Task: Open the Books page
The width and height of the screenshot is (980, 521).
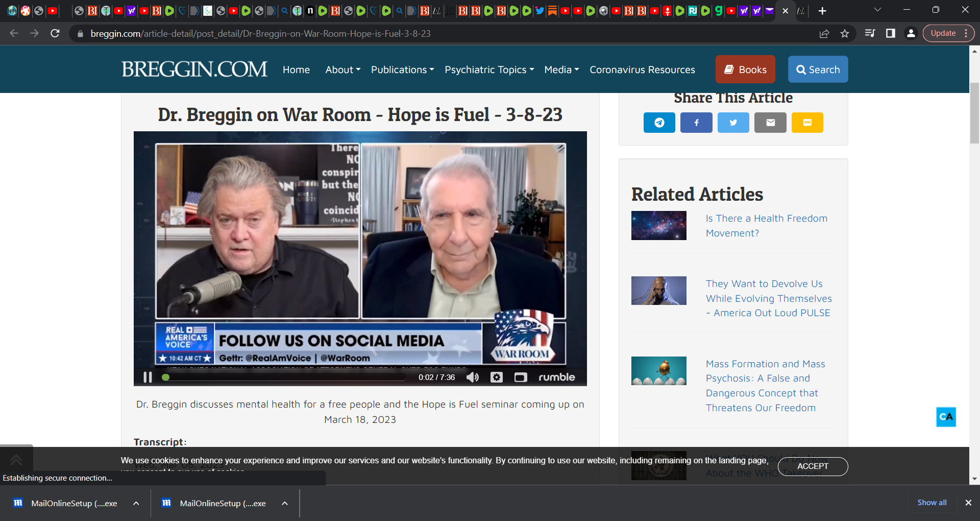Action: tap(745, 69)
